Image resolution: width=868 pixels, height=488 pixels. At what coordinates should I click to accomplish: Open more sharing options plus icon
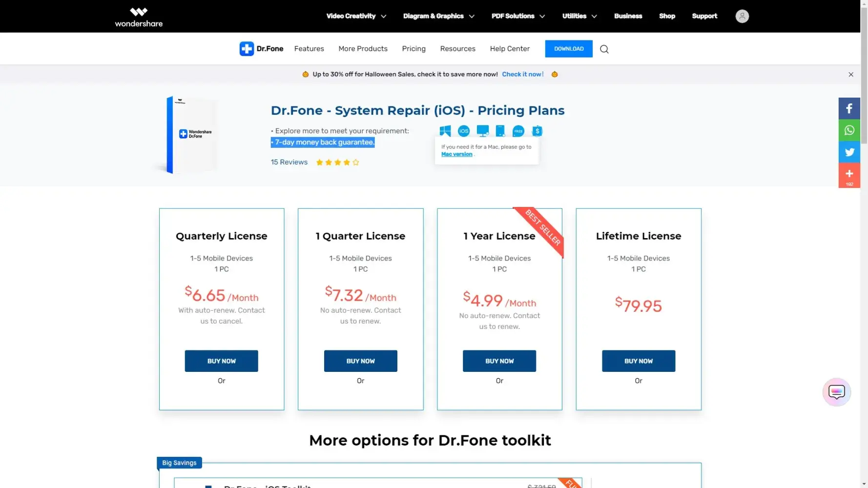point(849,175)
